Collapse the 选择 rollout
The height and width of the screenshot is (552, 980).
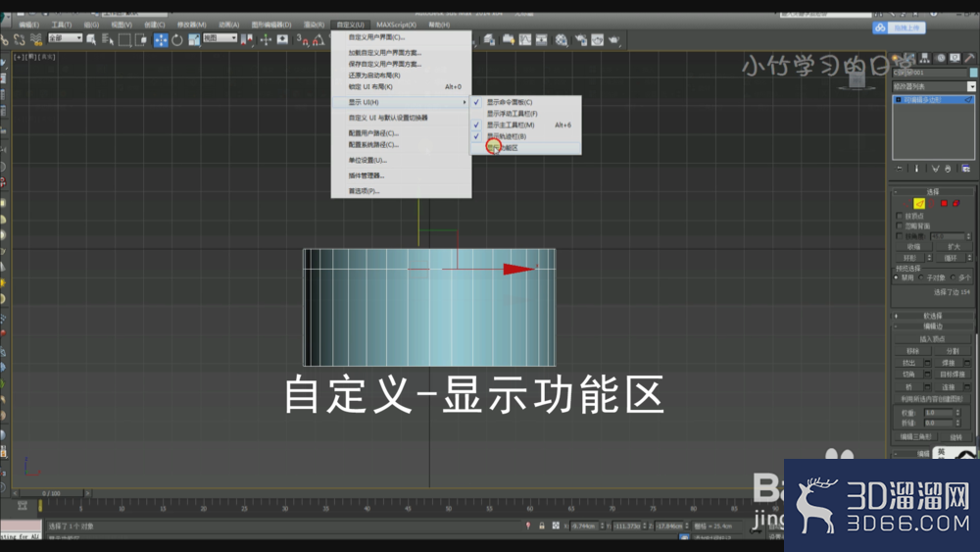click(933, 192)
